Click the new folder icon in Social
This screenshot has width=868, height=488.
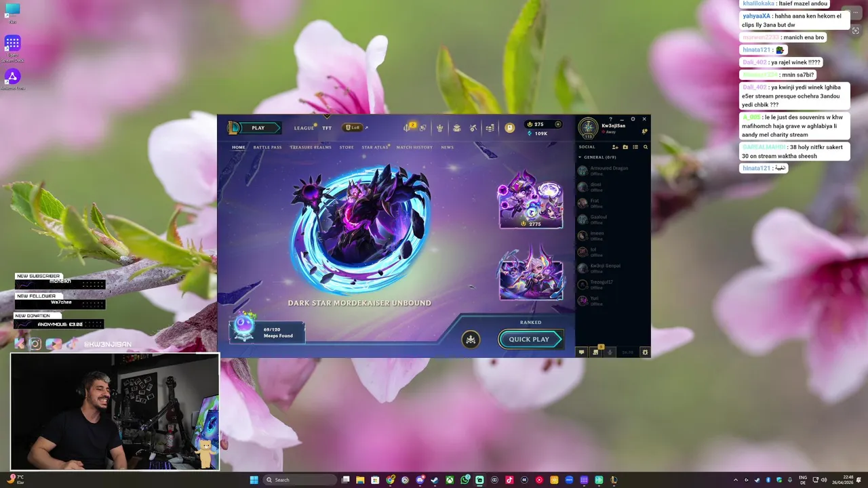pyautogui.click(x=625, y=147)
